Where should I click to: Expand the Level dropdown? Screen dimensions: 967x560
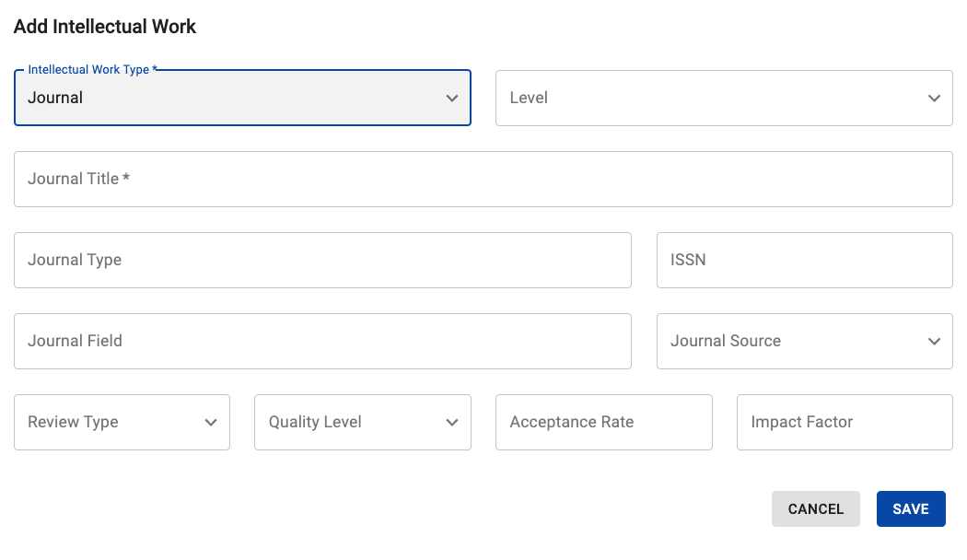(709, 99)
